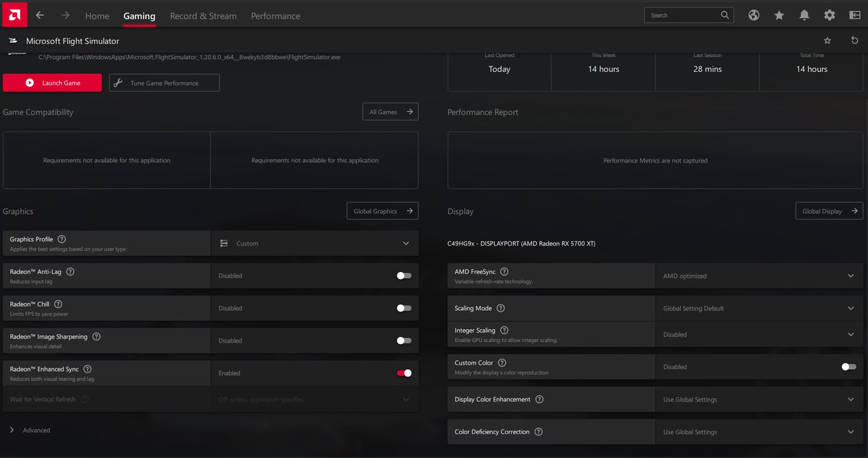Open the web browser globe icon
The width and height of the screenshot is (868, 458).
[753, 15]
